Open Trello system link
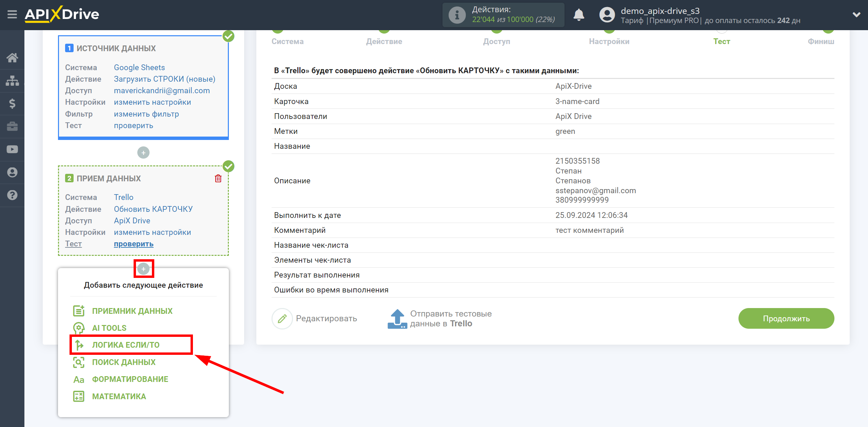 (123, 197)
